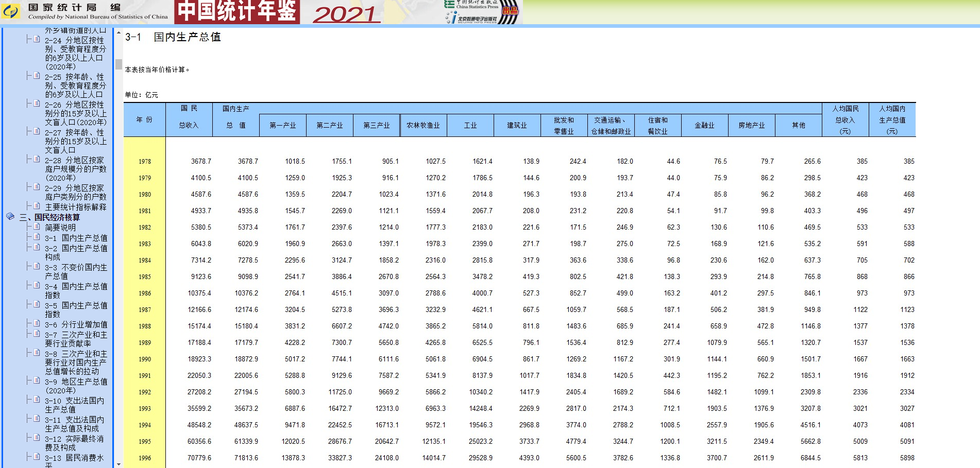Open 3-11 支出法国内生产总值及构成
The height and width of the screenshot is (468, 980).
coord(74,424)
